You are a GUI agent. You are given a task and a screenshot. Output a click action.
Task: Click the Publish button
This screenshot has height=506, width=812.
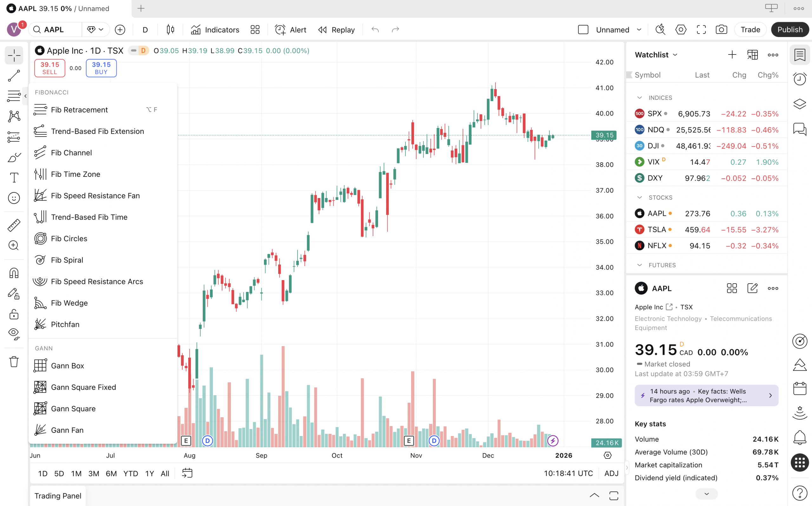pyautogui.click(x=790, y=29)
